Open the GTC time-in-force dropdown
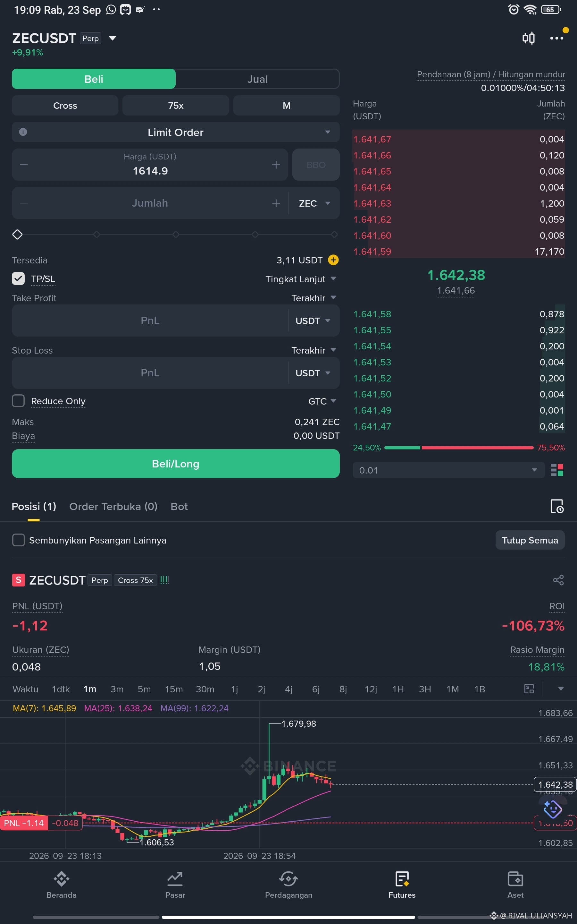This screenshot has width=577, height=924. click(x=322, y=401)
